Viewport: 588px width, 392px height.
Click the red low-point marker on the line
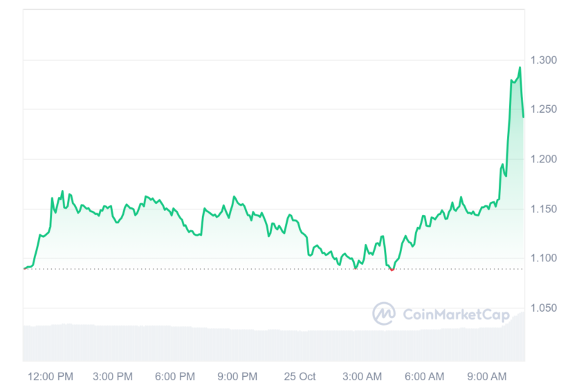[392, 270]
